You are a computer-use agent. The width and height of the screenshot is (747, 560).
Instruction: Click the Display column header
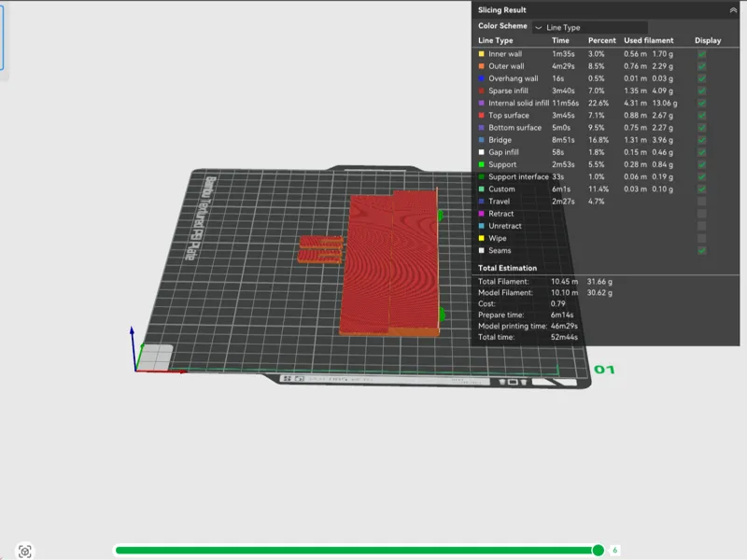708,40
